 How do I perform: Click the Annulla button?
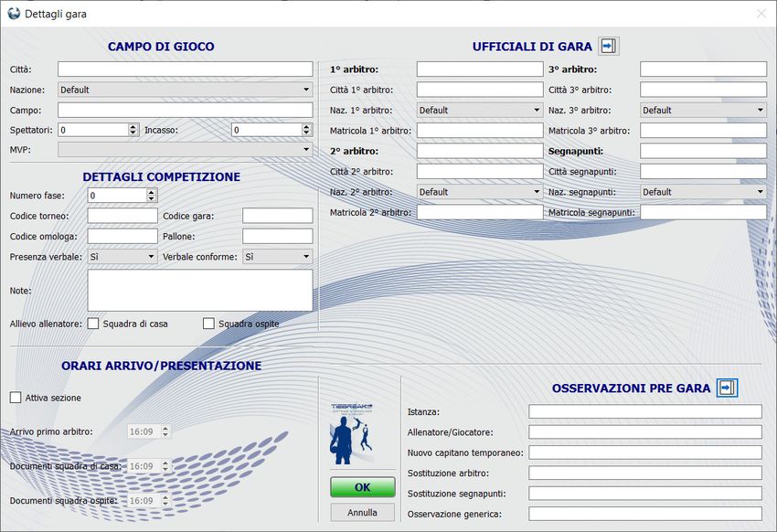362,513
